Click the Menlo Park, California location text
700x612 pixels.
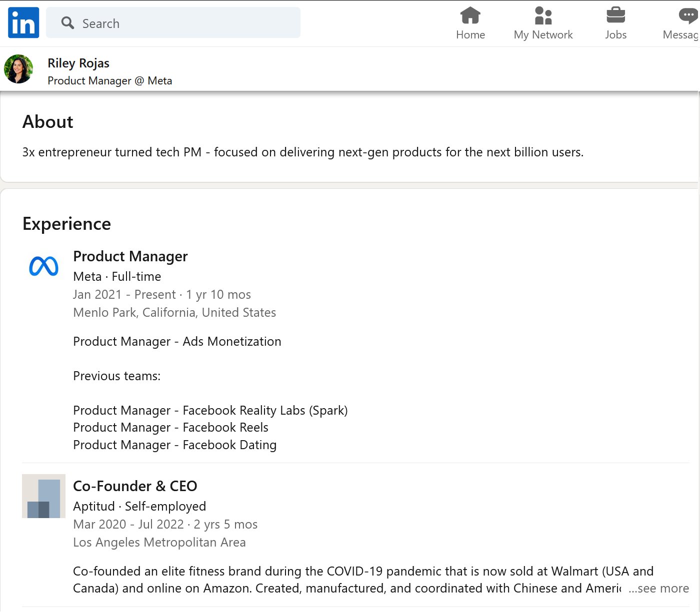174,313
